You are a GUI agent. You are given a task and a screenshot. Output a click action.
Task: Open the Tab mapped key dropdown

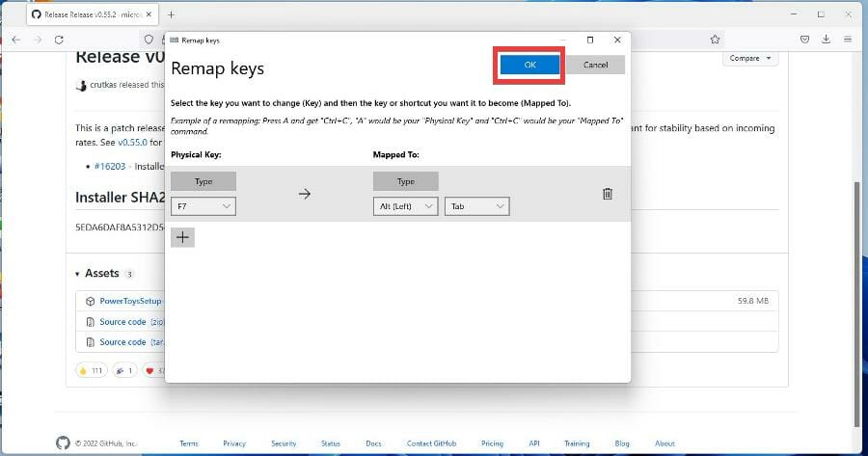[x=476, y=206]
